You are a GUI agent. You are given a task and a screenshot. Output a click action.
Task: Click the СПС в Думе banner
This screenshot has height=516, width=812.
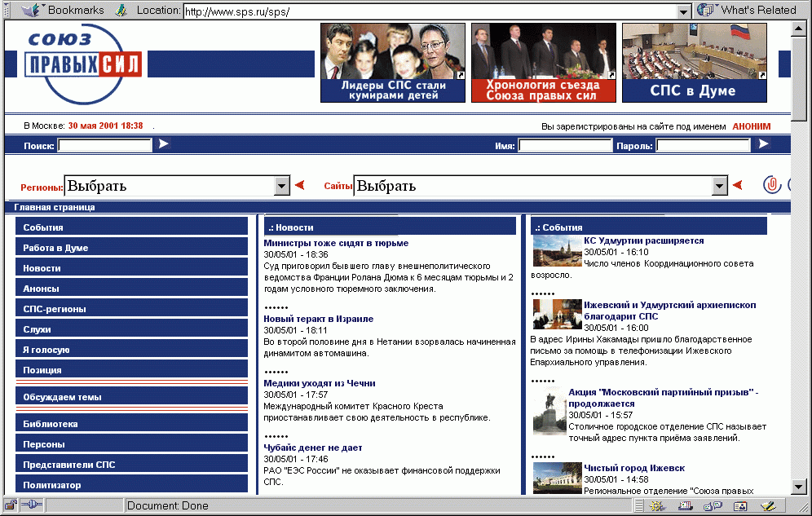click(695, 63)
